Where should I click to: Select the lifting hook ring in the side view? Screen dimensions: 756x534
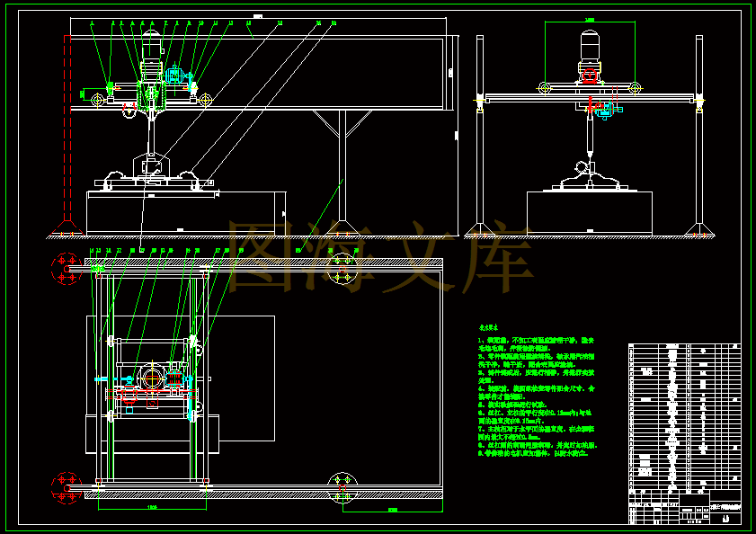click(582, 168)
